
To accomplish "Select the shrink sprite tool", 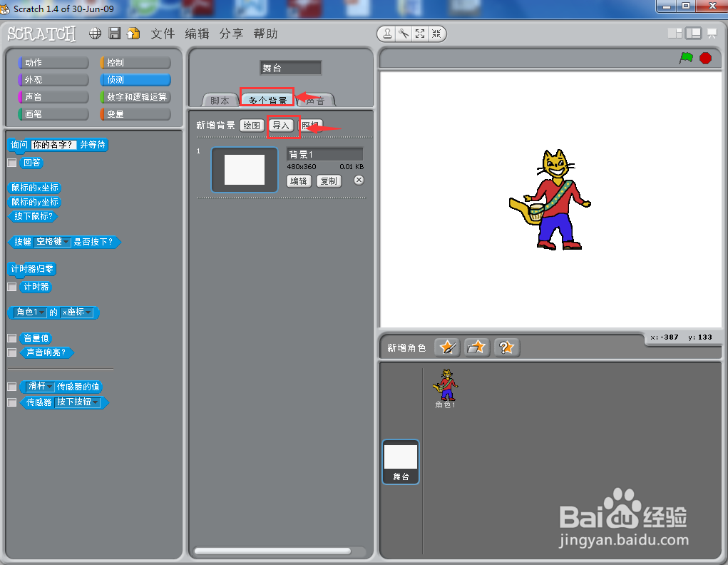I will coord(436,34).
